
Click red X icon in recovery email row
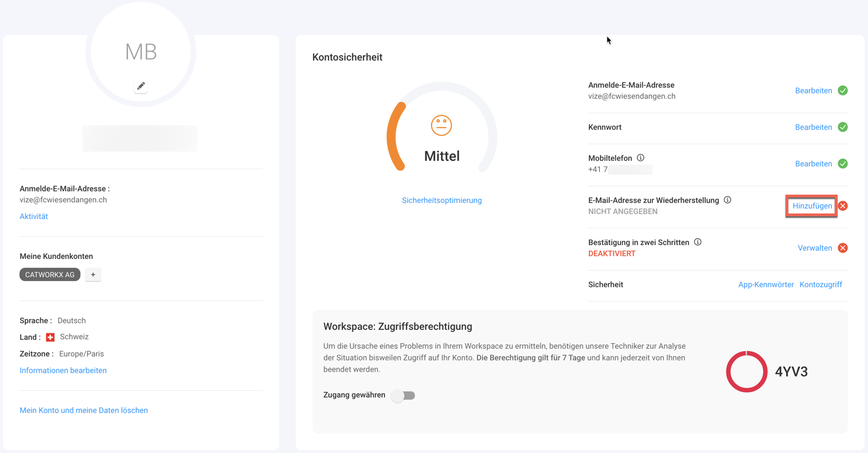(x=843, y=206)
